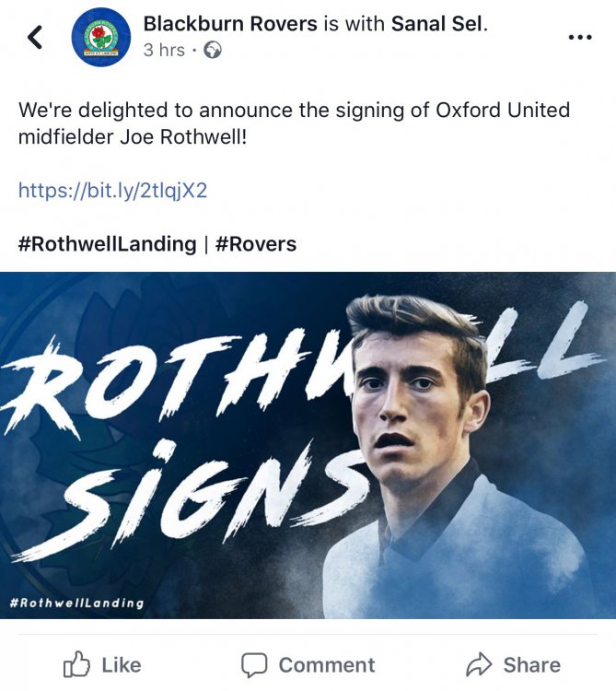Tap the back arrow
This screenshot has height=691, width=616.
(x=35, y=37)
